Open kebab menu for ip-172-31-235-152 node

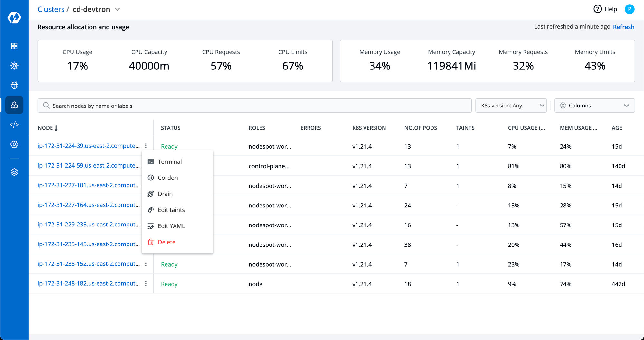pos(146,264)
